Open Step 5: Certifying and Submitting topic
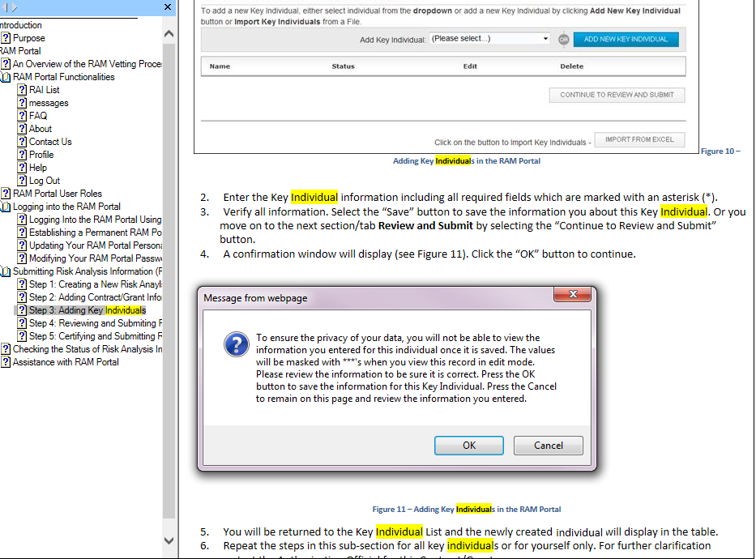Screen dimensions: 756x559 tap(95, 336)
